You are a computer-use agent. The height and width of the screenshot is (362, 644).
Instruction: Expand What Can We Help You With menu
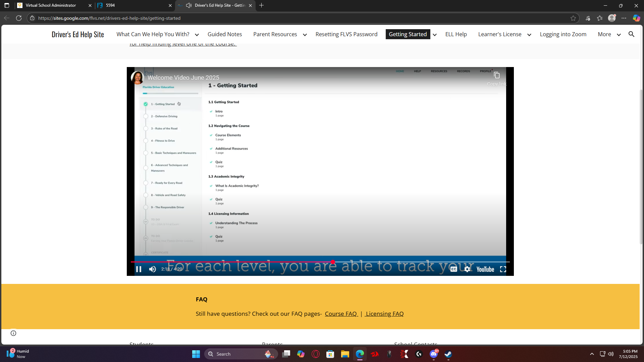pyautogui.click(x=197, y=35)
